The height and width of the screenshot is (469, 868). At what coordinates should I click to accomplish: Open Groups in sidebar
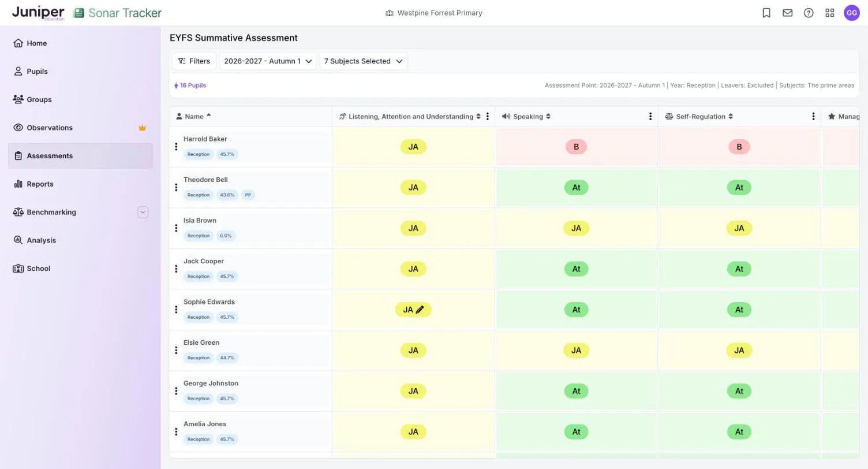point(80,99)
